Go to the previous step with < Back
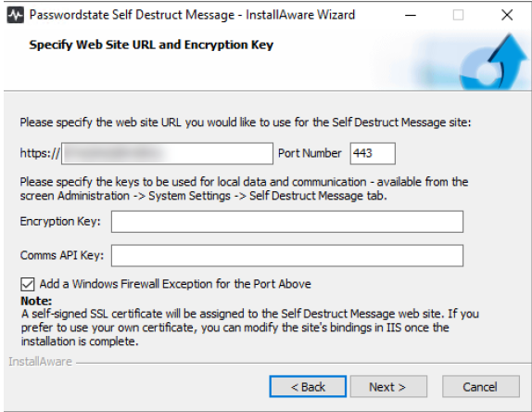This screenshot has height=412, width=532. point(308,387)
